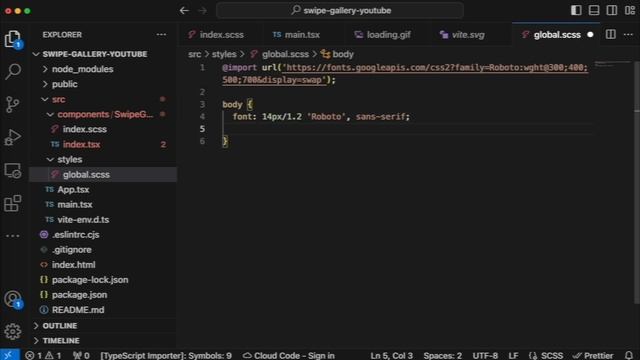Open index.html in the file tree

pos(73,265)
